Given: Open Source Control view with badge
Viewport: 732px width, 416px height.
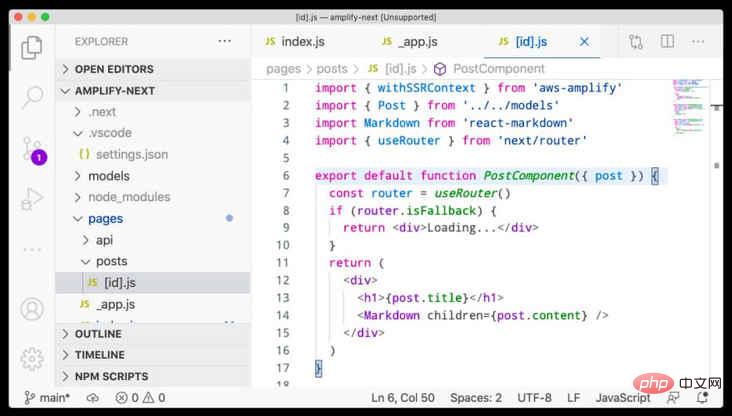Looking at the screenshot, I should click(x=34, y=150).
